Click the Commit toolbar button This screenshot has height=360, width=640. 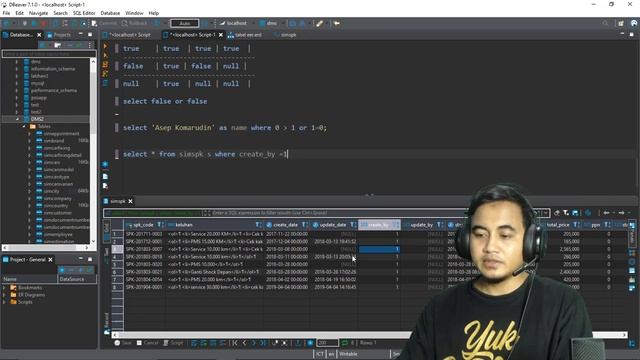[104, 23]
